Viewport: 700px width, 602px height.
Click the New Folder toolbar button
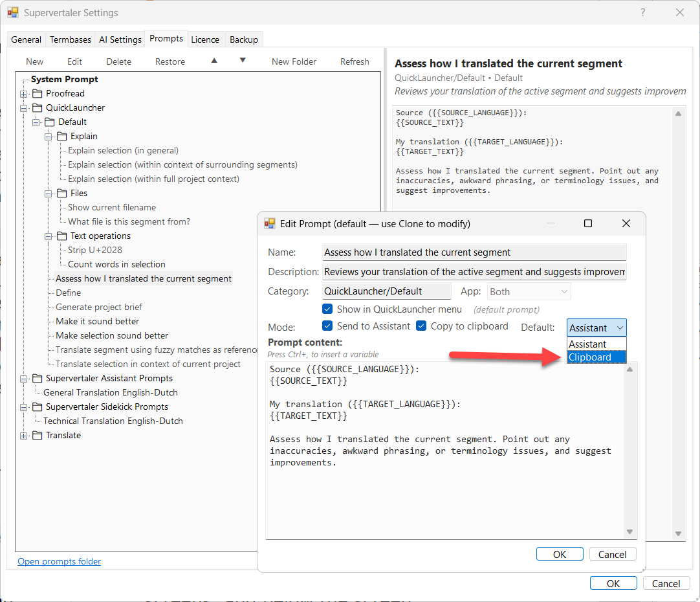tap(294, 61)
